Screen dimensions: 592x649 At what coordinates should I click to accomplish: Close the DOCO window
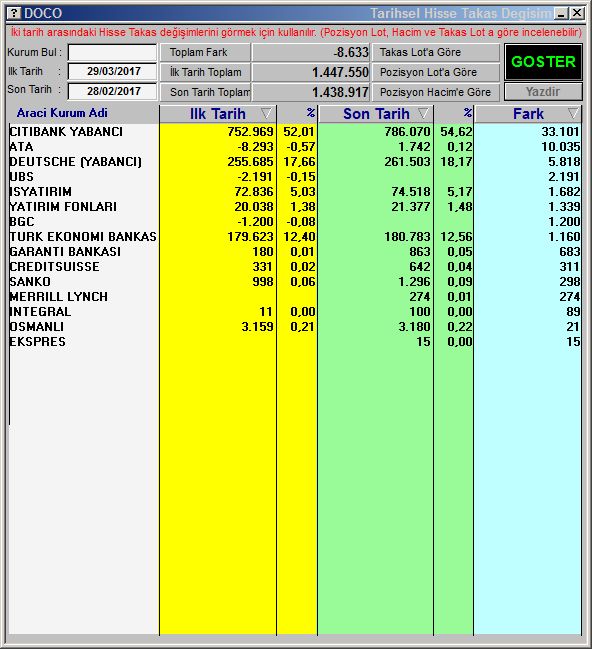(x=577, y=14)
